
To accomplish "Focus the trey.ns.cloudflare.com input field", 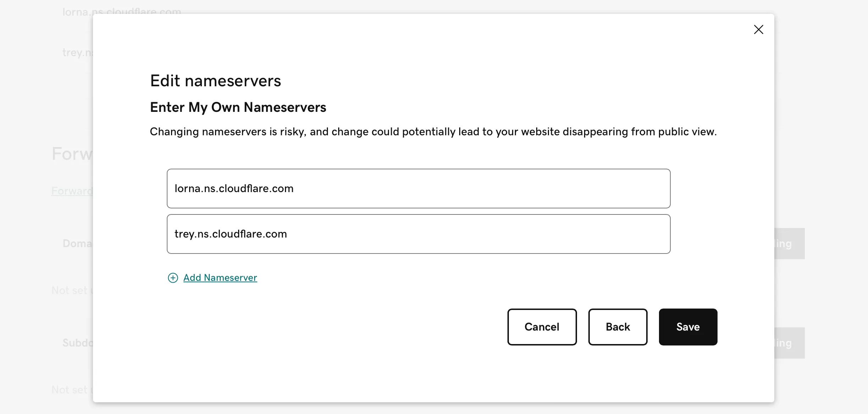I will tap(418, 234).
